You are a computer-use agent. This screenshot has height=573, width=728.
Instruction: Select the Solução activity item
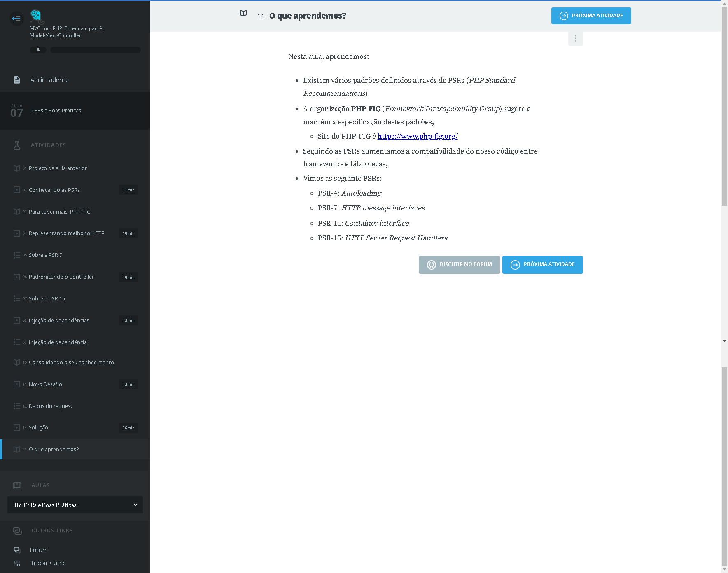click(38, 428)
